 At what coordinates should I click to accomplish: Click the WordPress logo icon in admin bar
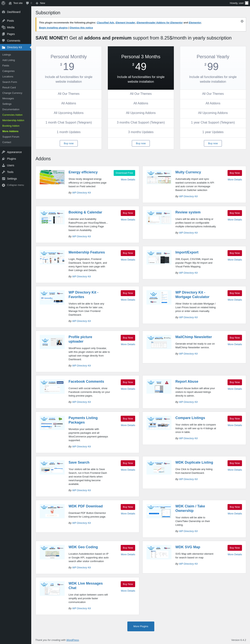[3, 3]
